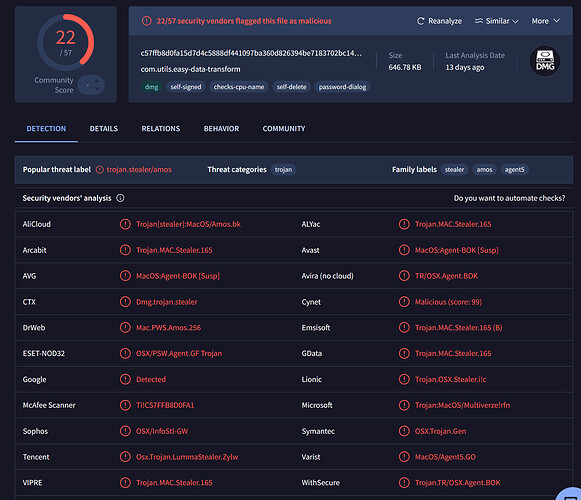Click the agent5 family label chip
This screenshot has height=500, width=581.
[x=515, y=169]
